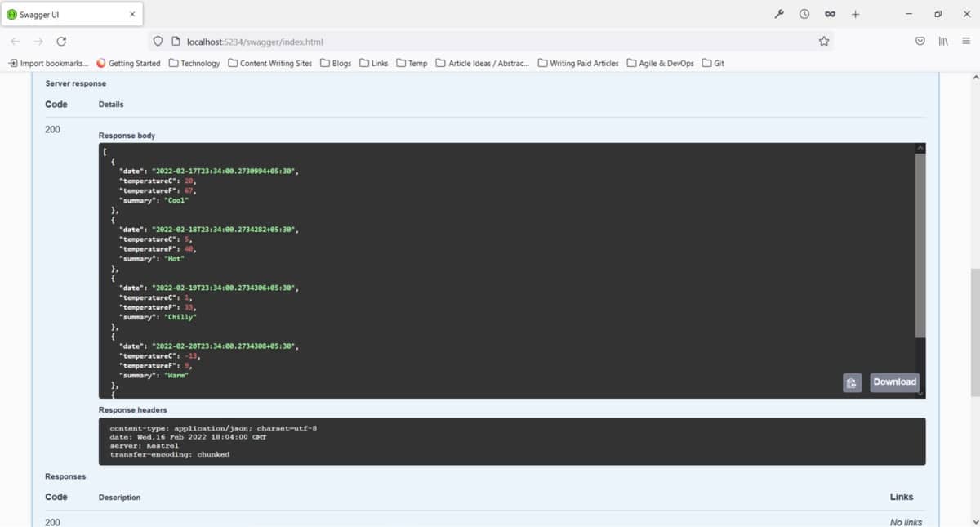Bookmark this page with star icon
Image resolution: width=980 pixels, height=527 pixels.
pyautogui.click(x=824, y=42)
